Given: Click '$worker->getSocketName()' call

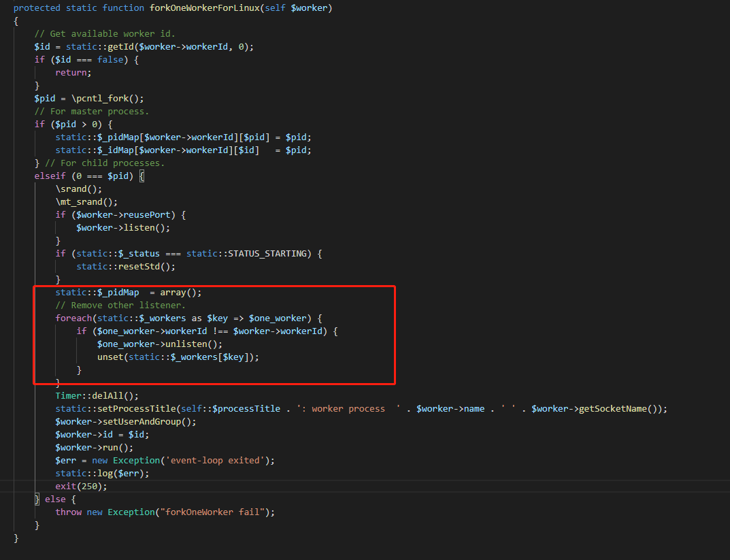Looking at the screenshot, I should [x=597, y=409].
